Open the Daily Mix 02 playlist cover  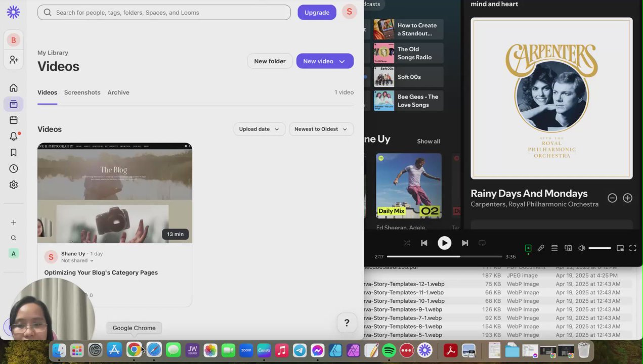tap(409, 186)
